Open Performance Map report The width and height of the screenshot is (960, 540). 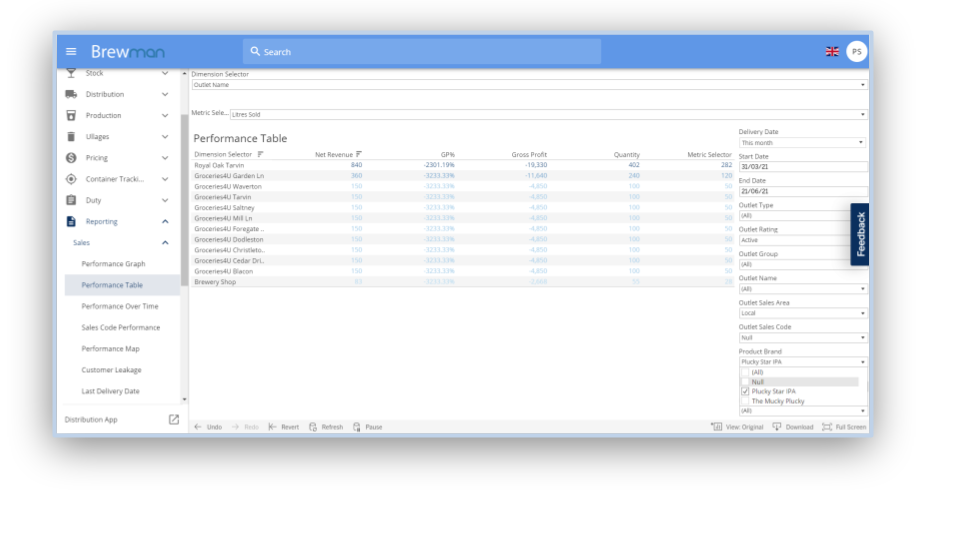pyautogui.click(x=111, y=349)
